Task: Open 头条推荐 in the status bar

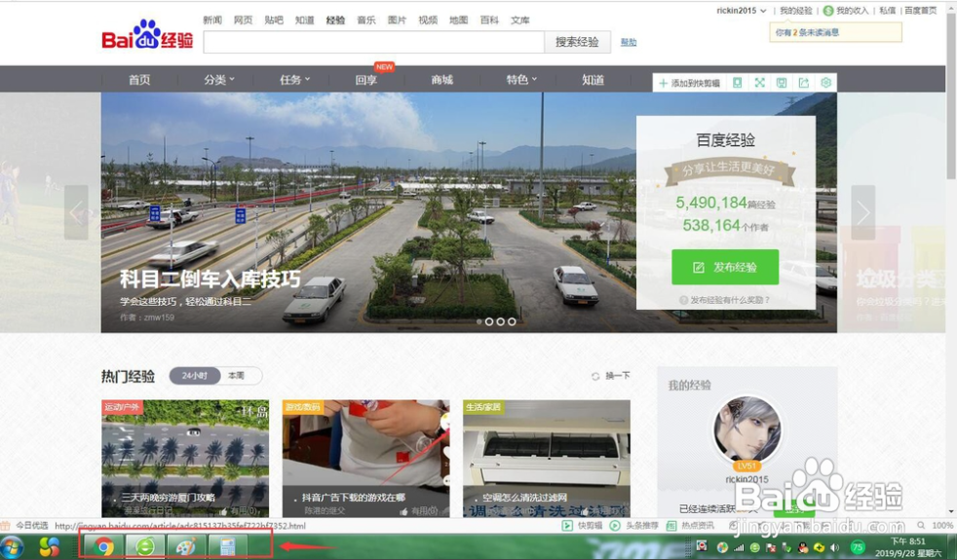Action: coord(634,525)
